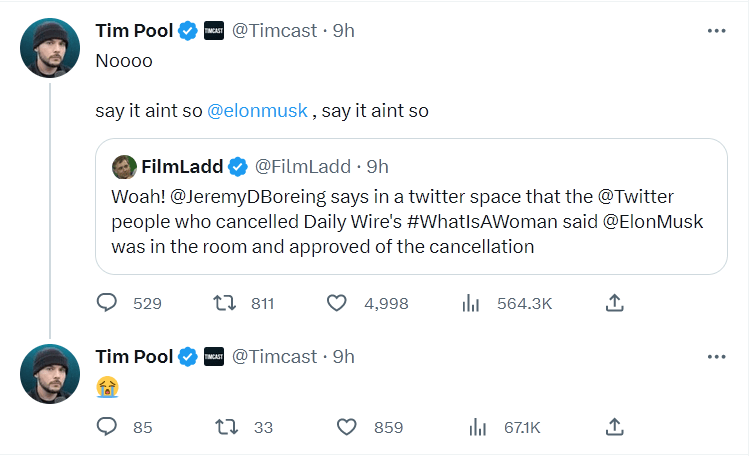Share the crying emoji tweet
Screen dimensions: 749x456
[x=616, y=427]
